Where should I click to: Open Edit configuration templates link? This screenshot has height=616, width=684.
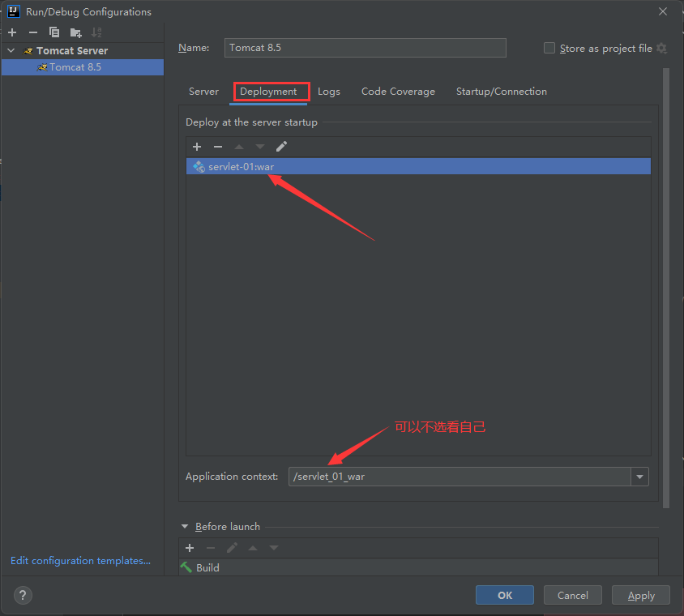(x=81, y=561)
